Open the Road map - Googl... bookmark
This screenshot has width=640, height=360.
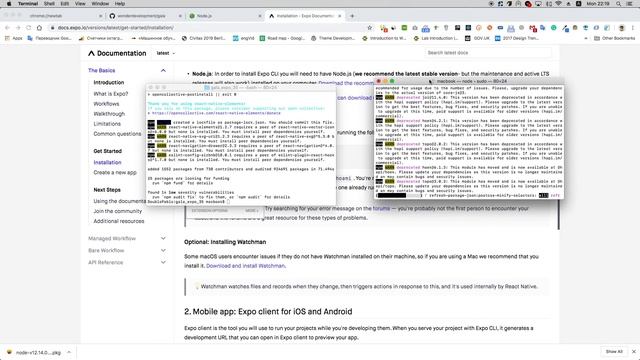point(282,38)
